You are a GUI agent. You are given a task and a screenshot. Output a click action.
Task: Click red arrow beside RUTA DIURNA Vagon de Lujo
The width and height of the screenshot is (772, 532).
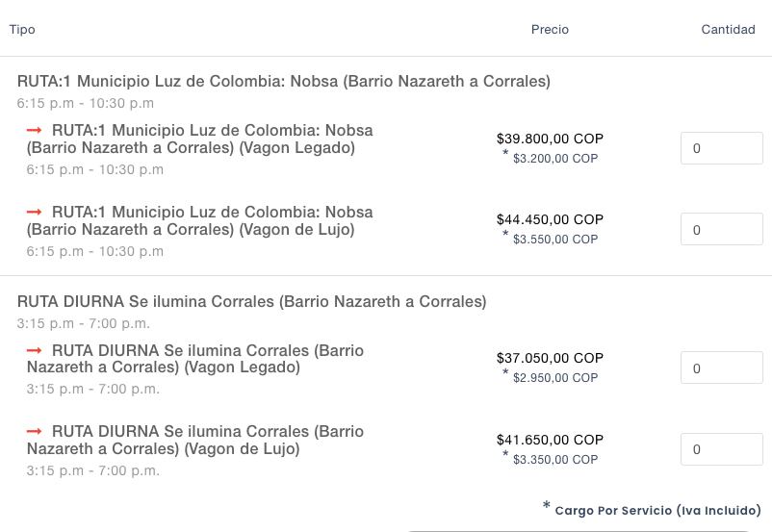pyautogui.click(x=35, y=432)
